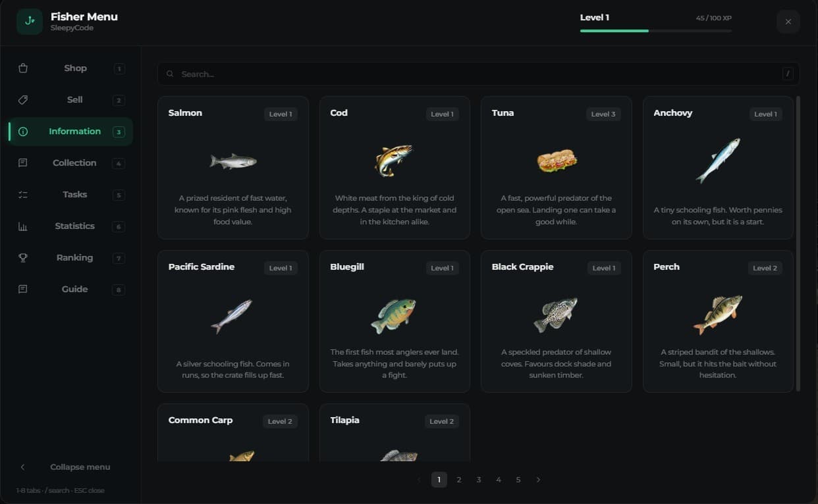Focus the Search input field

[x=479, y=74]
